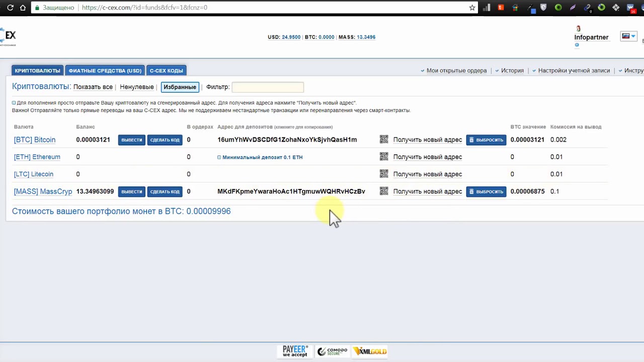Image resolution: width=644 pixels, height=362 pixels.
Task: Switch to 'C-CEX коды' tab
Action: coord(167,71)
